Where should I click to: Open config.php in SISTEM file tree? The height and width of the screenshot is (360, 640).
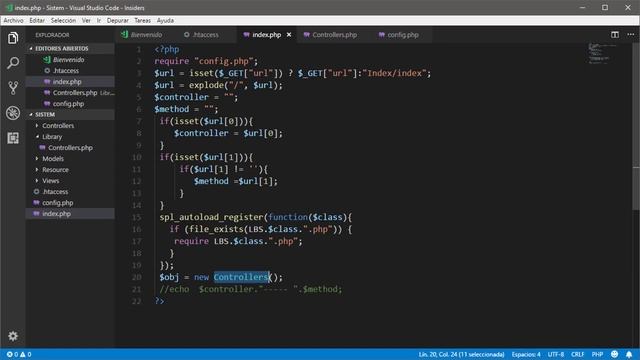point(70,203)
